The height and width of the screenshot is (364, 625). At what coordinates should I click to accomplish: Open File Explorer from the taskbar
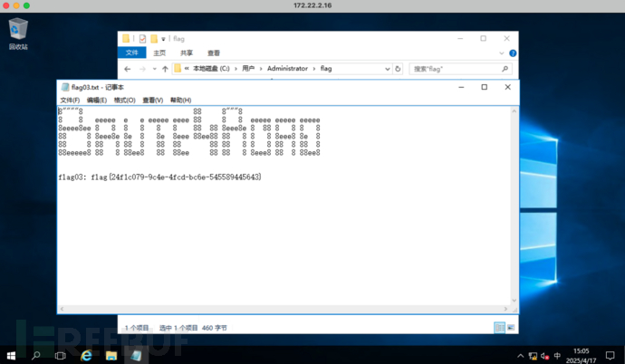pyautogui.click(x=111, y=355)
